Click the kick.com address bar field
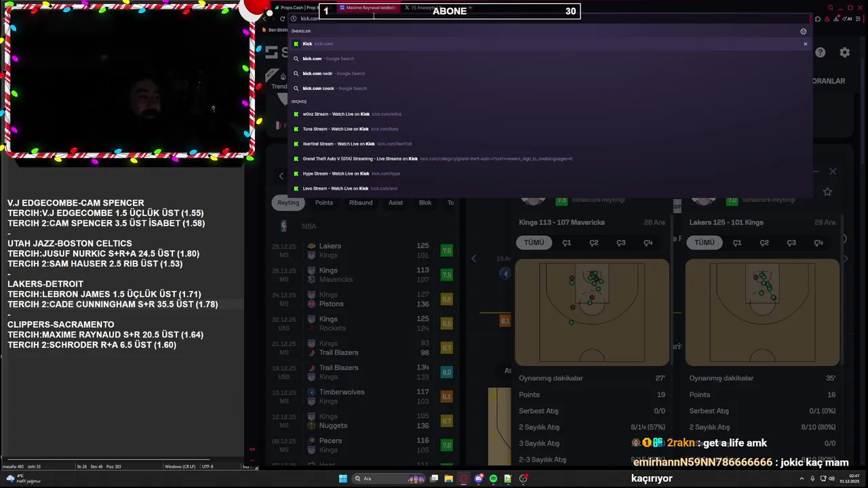The height and width of the screenshot is (488, 868). [x=550, y=18]
